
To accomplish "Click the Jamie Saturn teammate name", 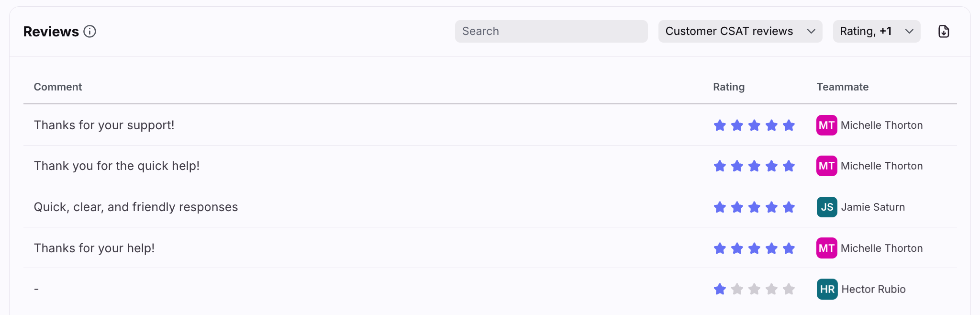I will (x=873, y=207).
